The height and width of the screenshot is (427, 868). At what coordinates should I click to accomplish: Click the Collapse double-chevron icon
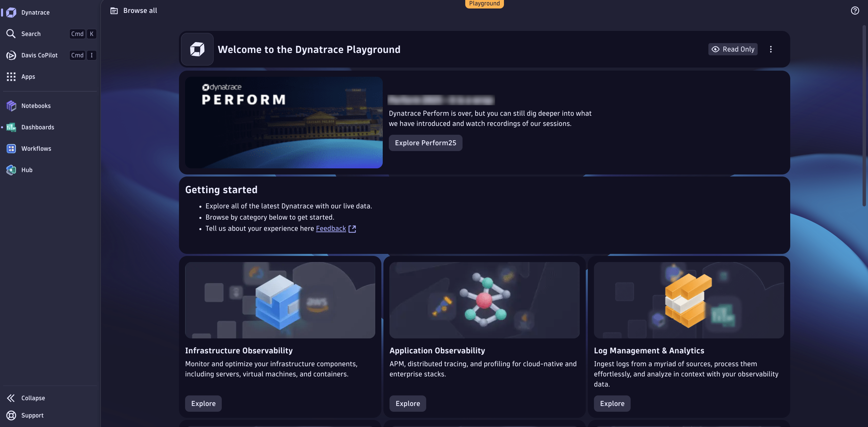[x=11, y=398]
